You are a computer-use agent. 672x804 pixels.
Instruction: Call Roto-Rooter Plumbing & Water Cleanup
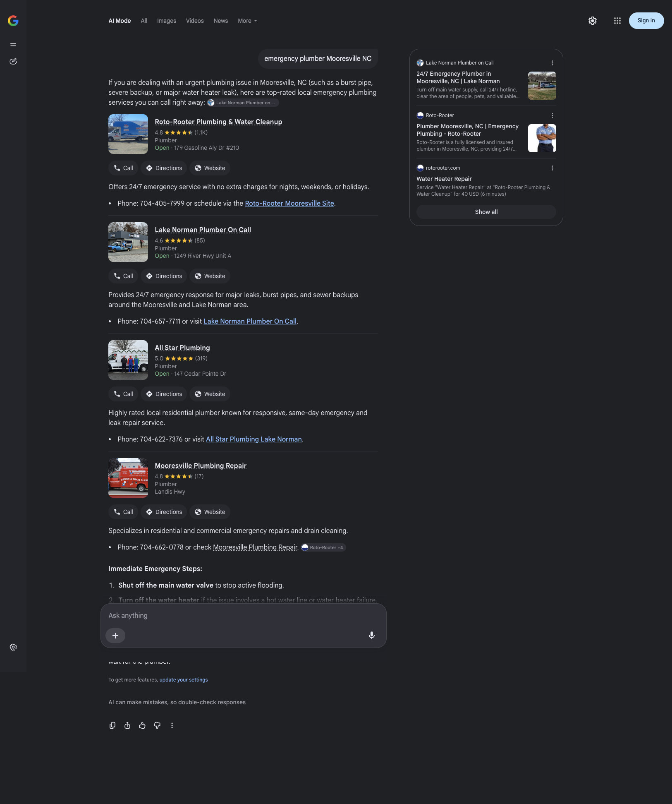[x=123, y=168]
